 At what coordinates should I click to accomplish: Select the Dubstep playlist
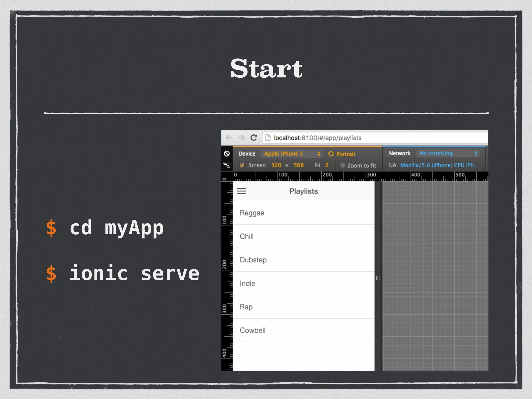[303, 260]
